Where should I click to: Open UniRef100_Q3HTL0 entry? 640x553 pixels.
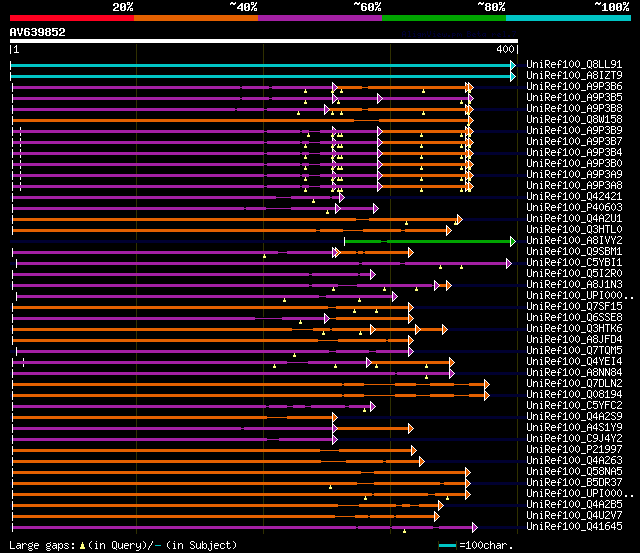[x=574, y=230]
